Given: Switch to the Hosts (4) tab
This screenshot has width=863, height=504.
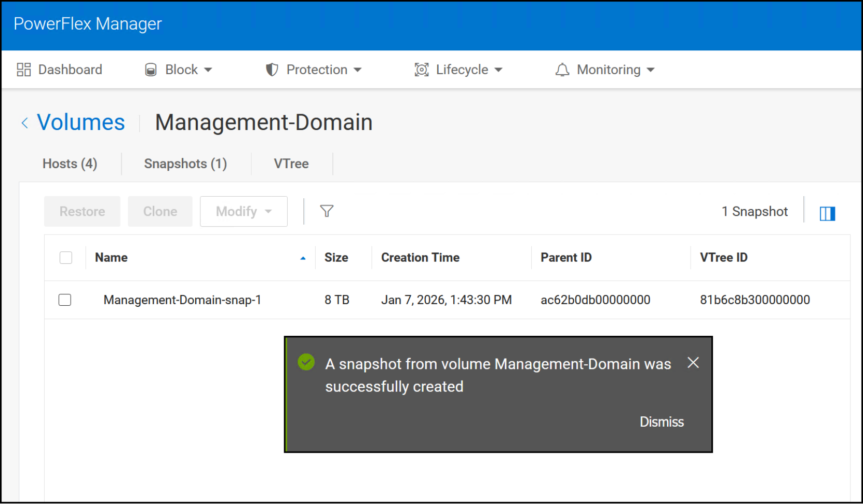Looking at the screenshot, I should click(x=70, y=164).
